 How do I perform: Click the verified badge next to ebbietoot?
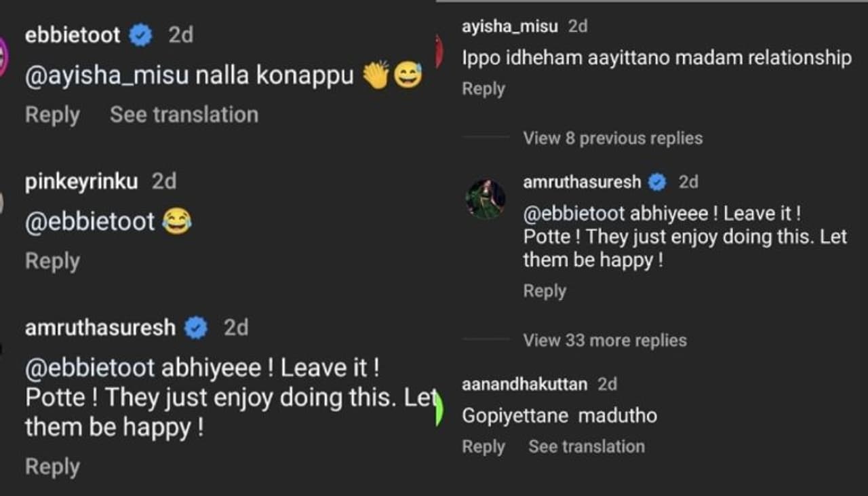pos(141,35)
